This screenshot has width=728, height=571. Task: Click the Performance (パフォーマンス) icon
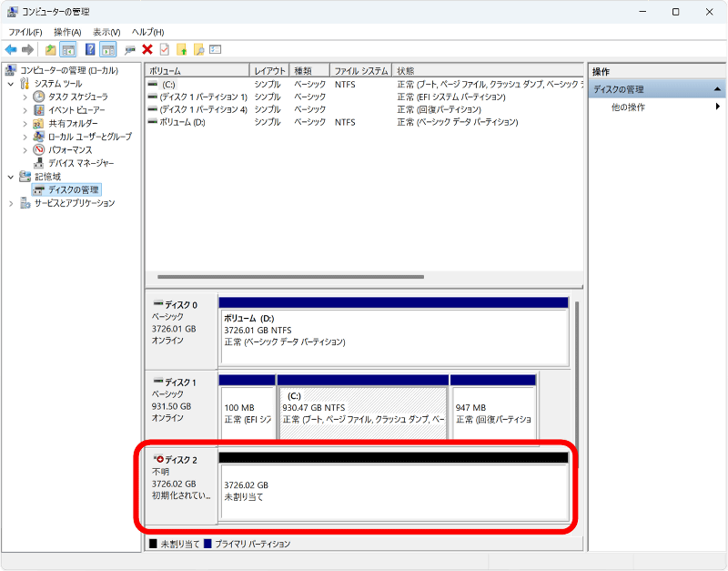point(39,149)
